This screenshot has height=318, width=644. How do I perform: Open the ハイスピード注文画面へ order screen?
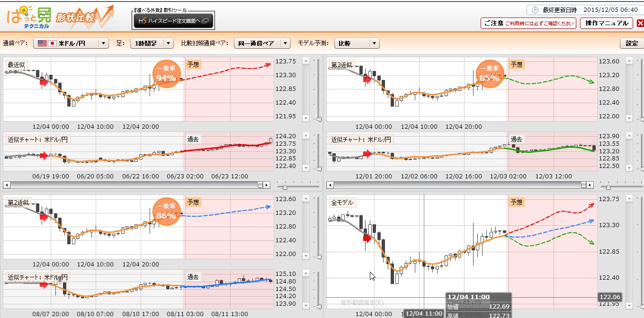coord(174,21)
